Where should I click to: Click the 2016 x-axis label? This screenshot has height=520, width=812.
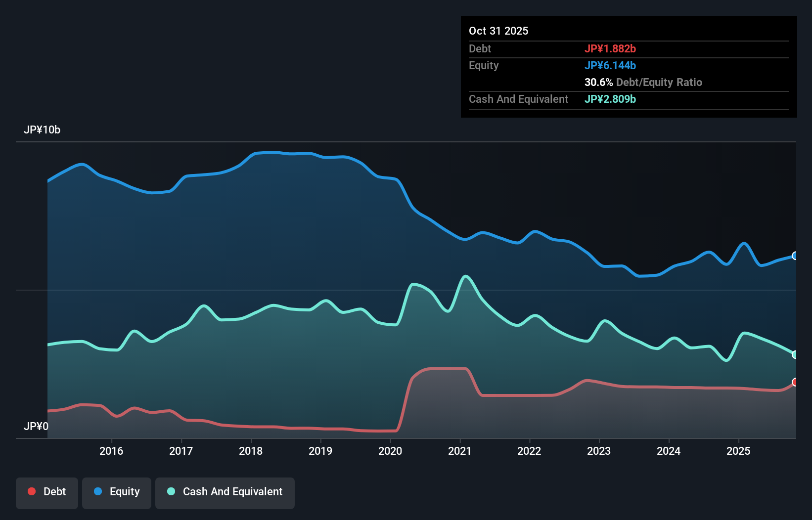pos(111,451)
